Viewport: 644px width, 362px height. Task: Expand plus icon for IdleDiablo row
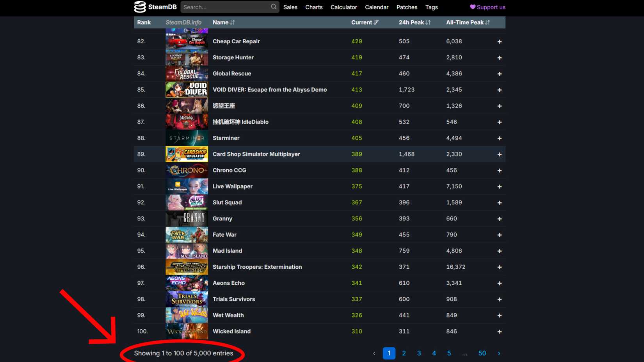499,122
